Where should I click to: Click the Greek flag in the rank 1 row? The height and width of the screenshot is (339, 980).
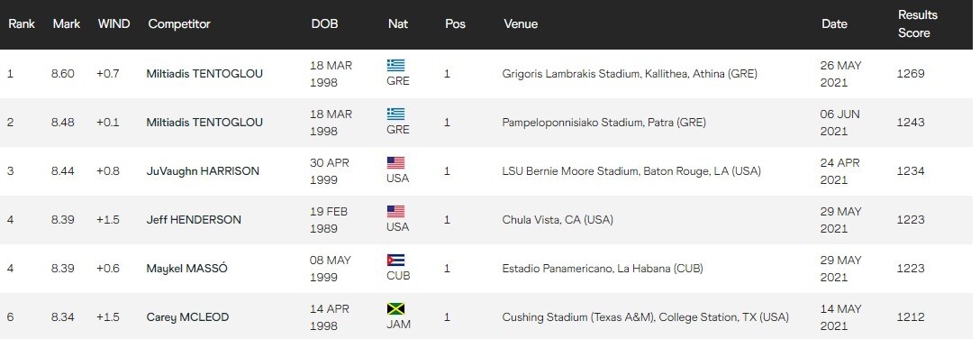395,65
